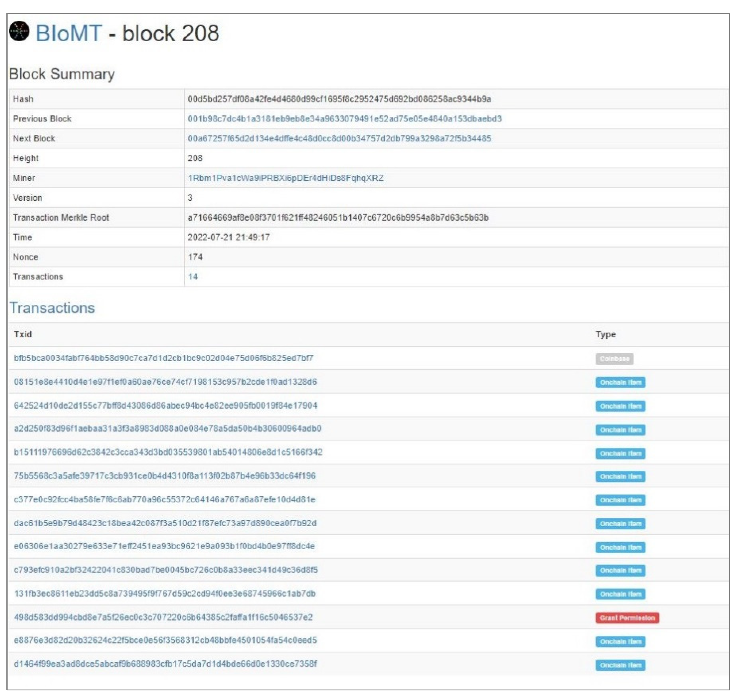Open the Miner address 1Rbm1Pva1c link
Screen dimensions: 742x700
(x=286, y=178)
